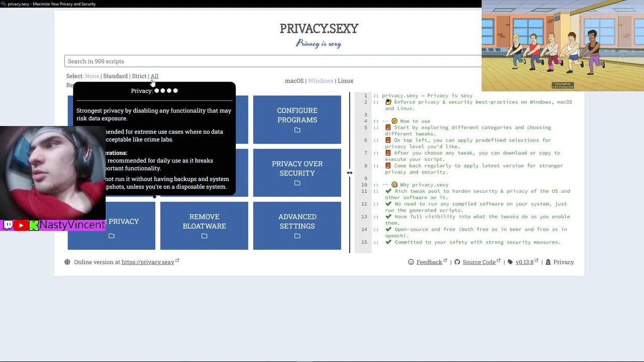
Task: Click the Privacy is sexy tagline
Action: pos(318,44)
